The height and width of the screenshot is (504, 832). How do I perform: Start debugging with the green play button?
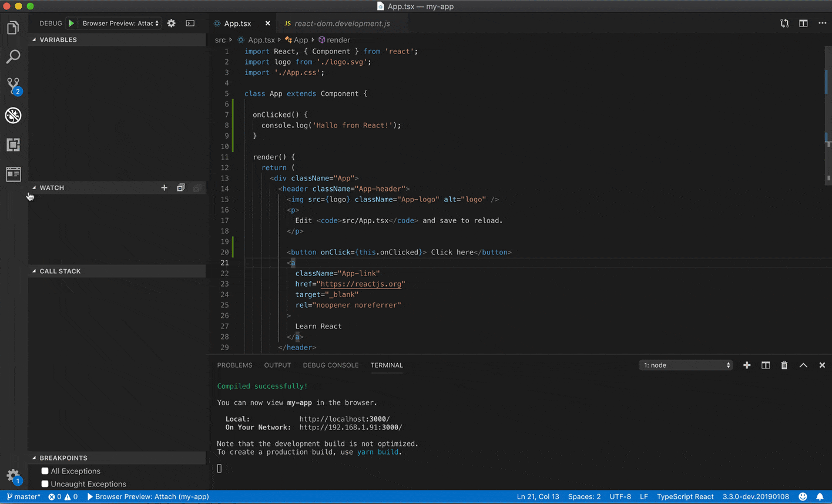(x=71, y=23)
